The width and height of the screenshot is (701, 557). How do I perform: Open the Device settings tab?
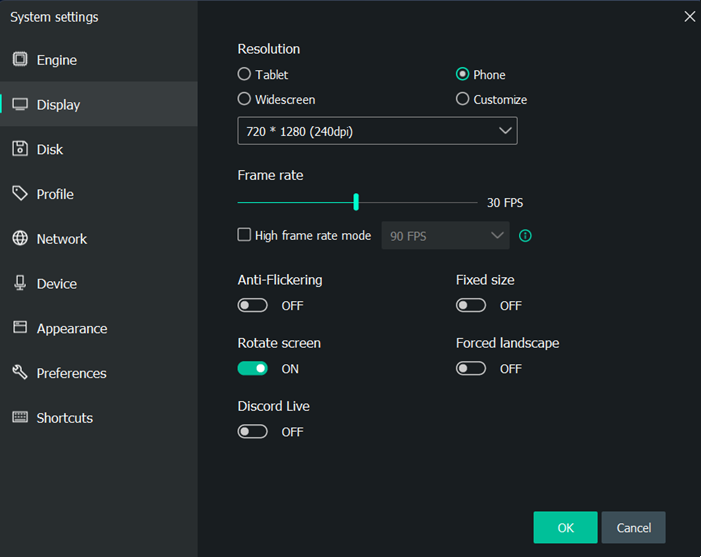click(x=99, y=283)
